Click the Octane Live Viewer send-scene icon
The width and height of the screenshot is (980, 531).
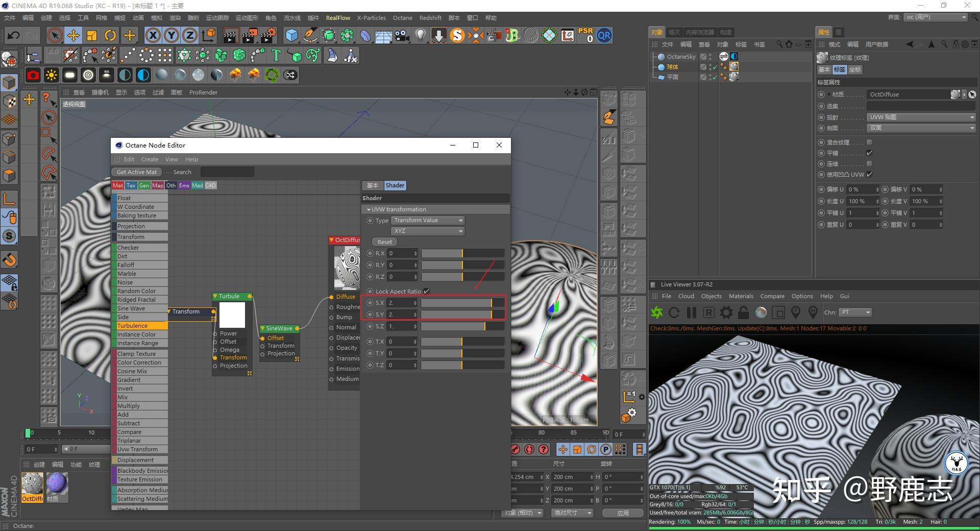(x=657, y=312)
